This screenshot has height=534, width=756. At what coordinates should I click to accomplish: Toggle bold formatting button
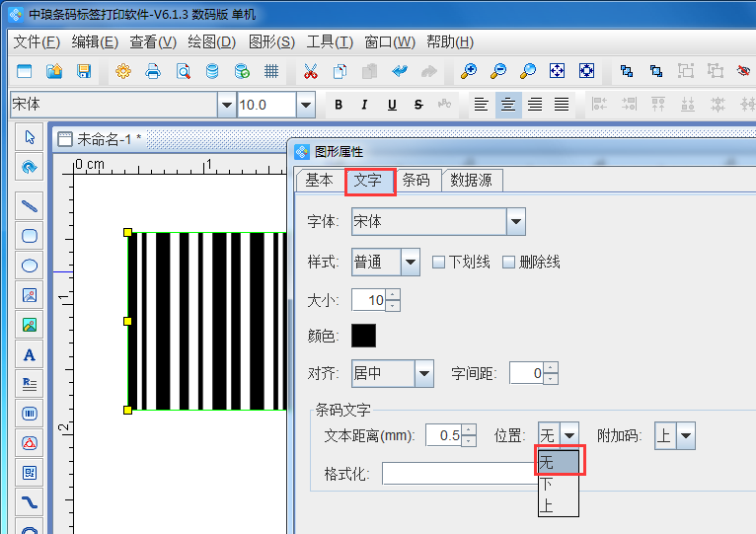(x=339, y=105)
